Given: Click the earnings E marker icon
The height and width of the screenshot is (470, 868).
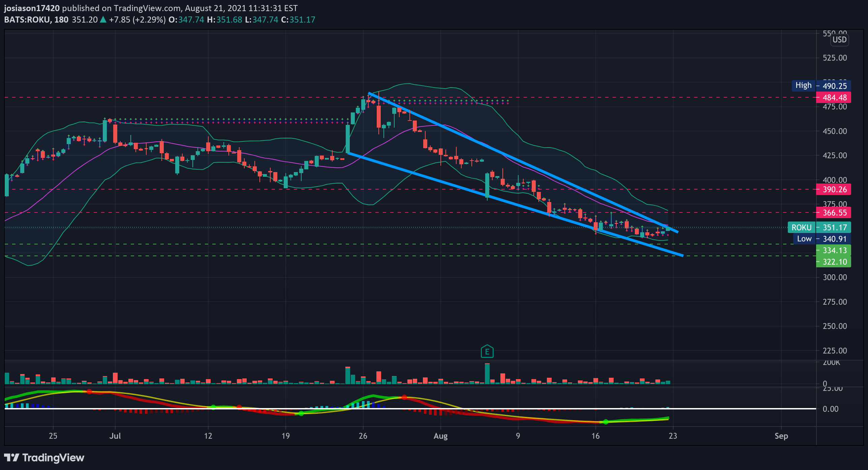Looking at the screenshot, I should [487, 351].
